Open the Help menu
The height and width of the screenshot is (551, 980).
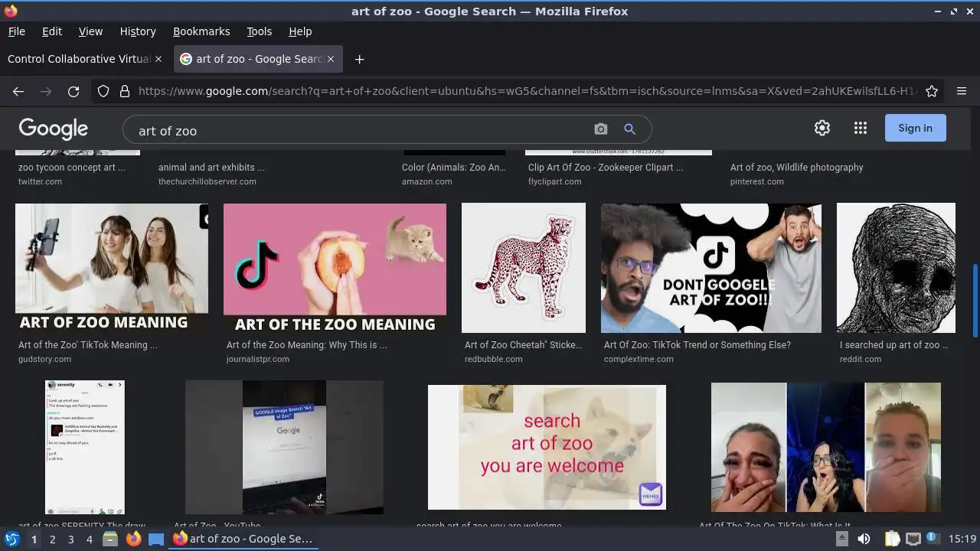pyautogui.click(x=300, y=31)
